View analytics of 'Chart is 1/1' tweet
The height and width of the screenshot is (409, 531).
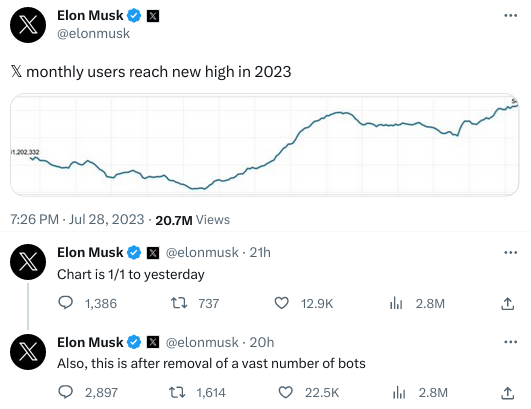tap(396, 303)
